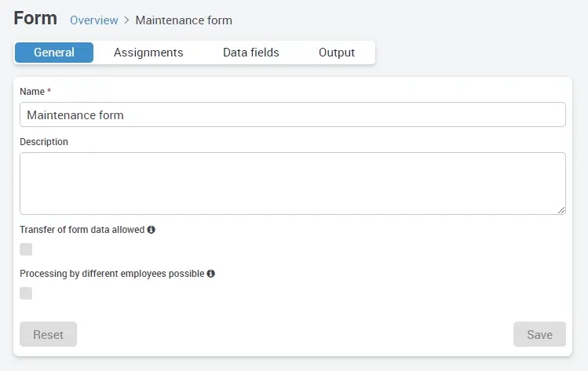Click the Form page heading
The width and height of the screenshot is (588, 371).
[35, 18]
